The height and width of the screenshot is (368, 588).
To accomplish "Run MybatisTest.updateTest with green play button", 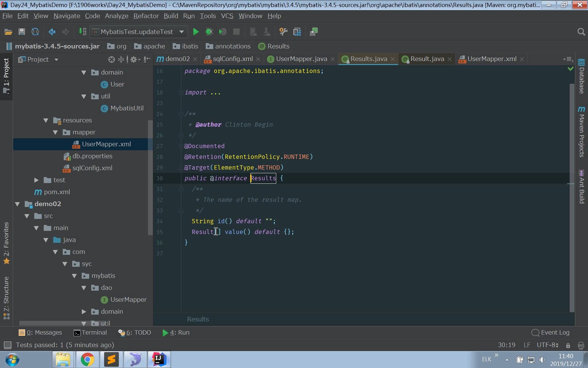I will [196, 32].
